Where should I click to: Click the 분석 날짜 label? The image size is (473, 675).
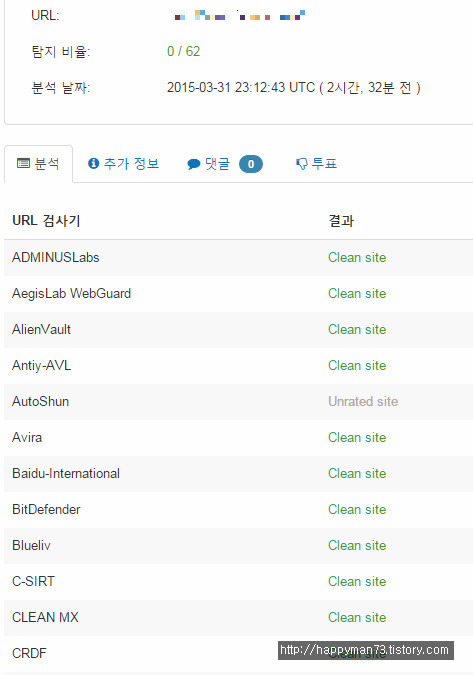(61, 88)
